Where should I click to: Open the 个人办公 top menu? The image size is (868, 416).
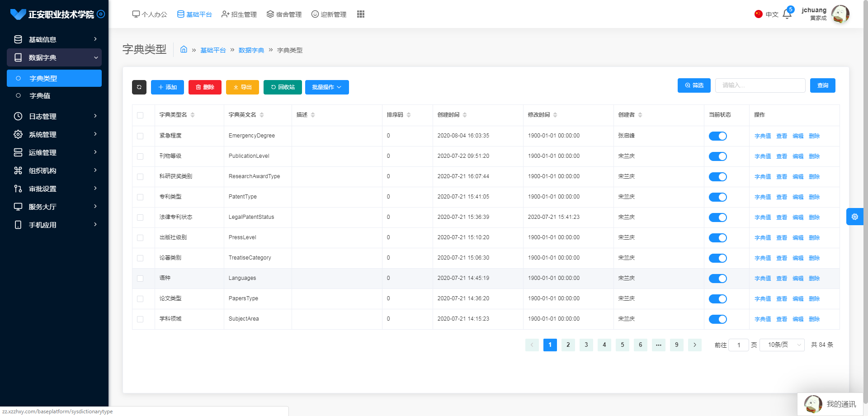pos(150,14)
